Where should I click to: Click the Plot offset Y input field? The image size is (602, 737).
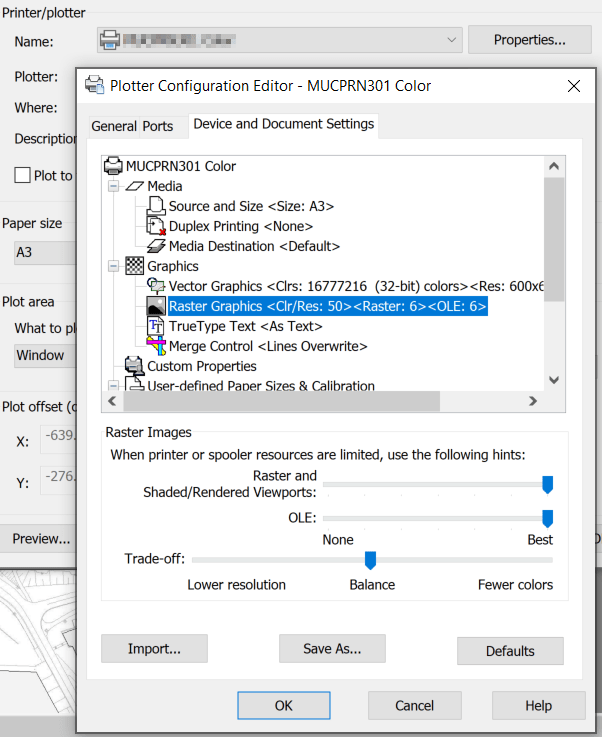tap(58, 480)
